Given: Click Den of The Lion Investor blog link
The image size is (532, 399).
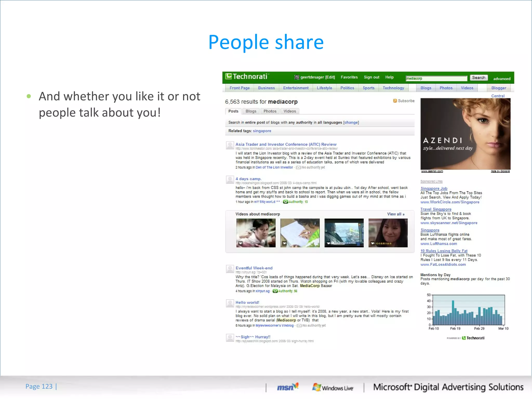Looking at the screenshot, I should [274, 167].
